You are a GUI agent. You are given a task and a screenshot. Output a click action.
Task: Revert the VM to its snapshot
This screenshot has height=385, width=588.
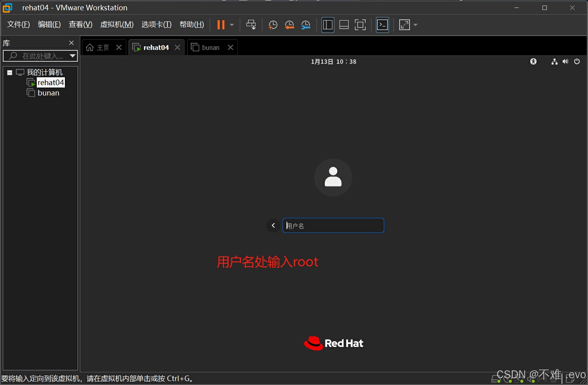tap(289, 25)
